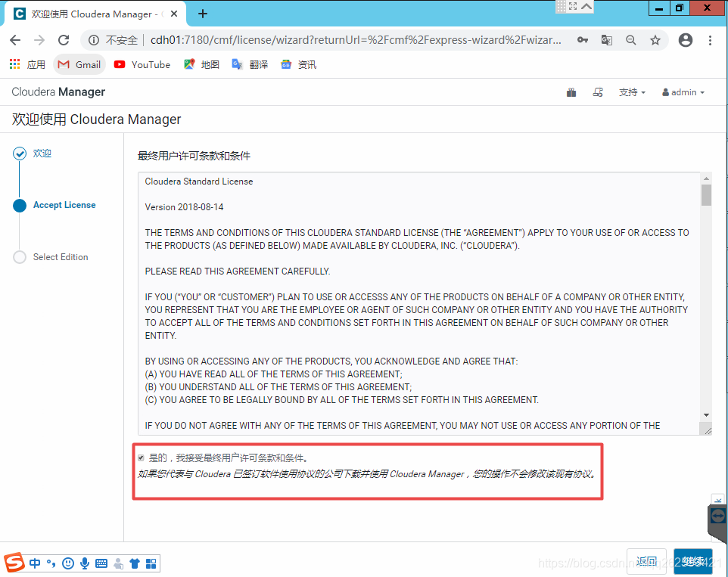Click the IME user account icon
728x577 pixels.
[118, 563]
